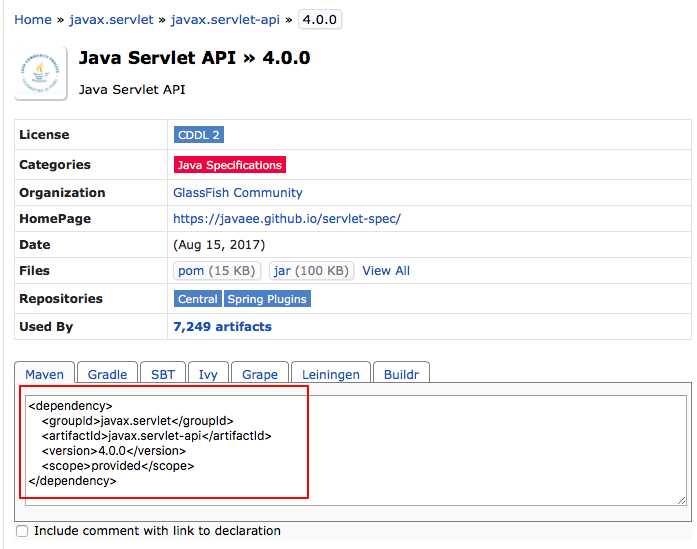Click the 4.0.0 version breadcrumb box
The image size is (697, 549).
coord(320,20)
